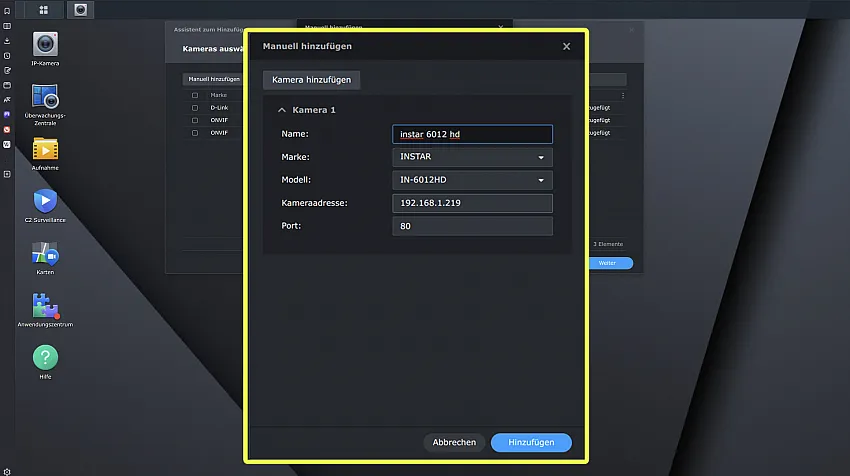Click the main menu grid icon in taskbar
The height and width of the screenshot is (476, 850).
click(43, 10)
